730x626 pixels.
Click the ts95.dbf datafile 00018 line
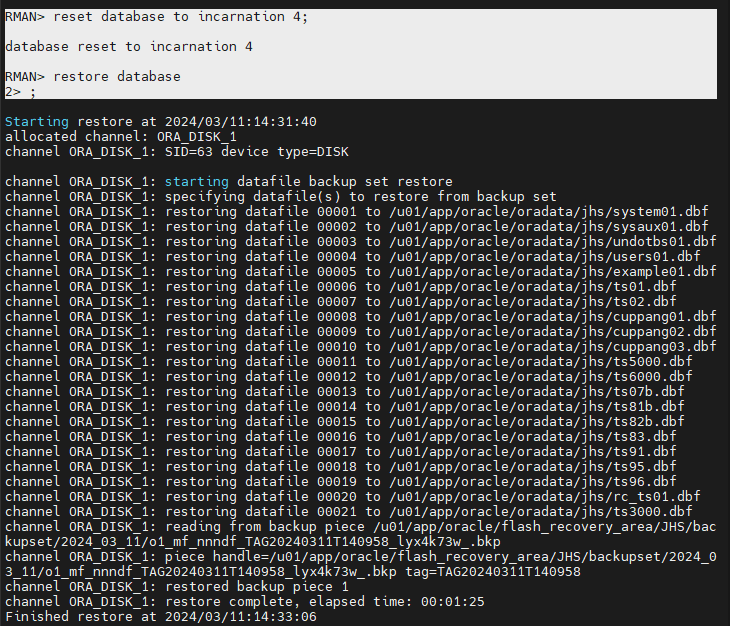pyautogui.click(x=341, y=466)
